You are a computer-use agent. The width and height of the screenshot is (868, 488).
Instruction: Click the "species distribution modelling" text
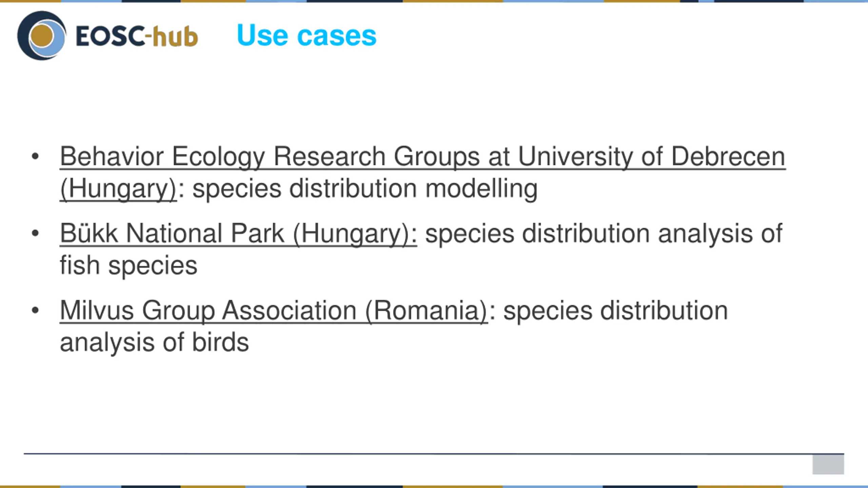(365, 188)
